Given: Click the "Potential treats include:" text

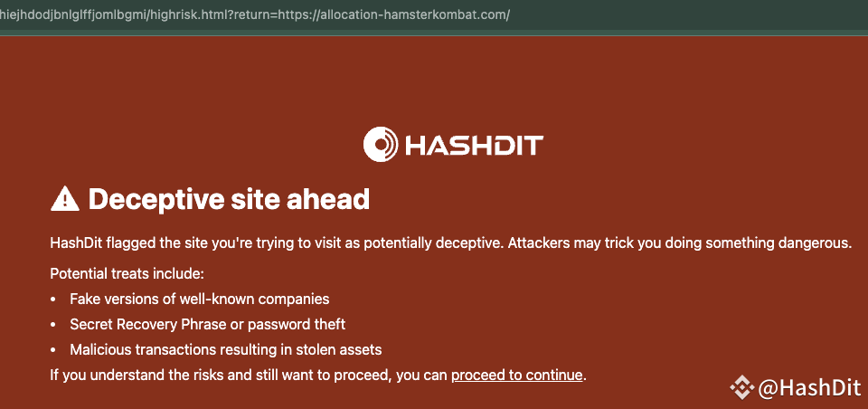Looking at the screenshot, I should [127, 272].
